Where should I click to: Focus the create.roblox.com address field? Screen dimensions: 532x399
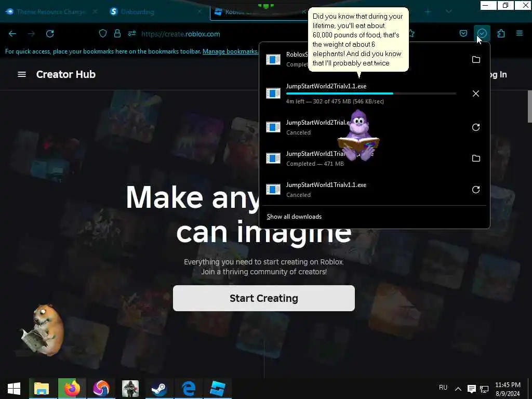click(180, 34)
